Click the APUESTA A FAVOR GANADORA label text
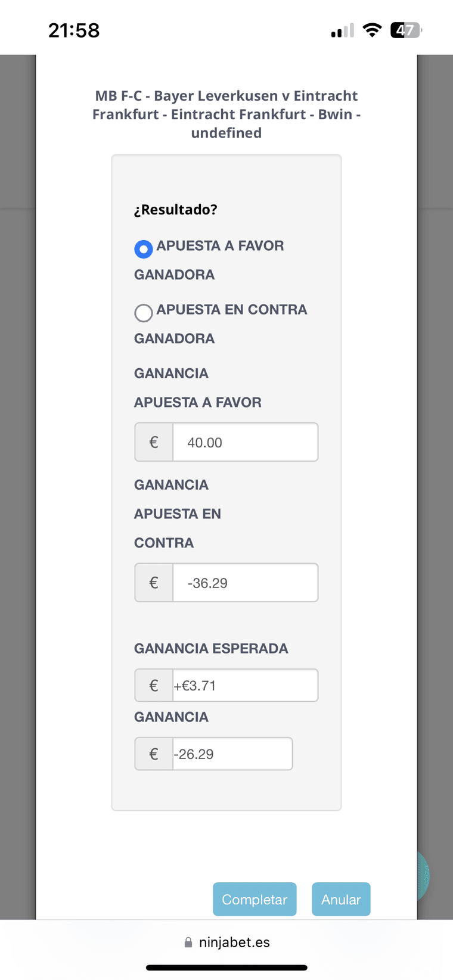This screenshot has height=980, width=453. click(209, 260)
